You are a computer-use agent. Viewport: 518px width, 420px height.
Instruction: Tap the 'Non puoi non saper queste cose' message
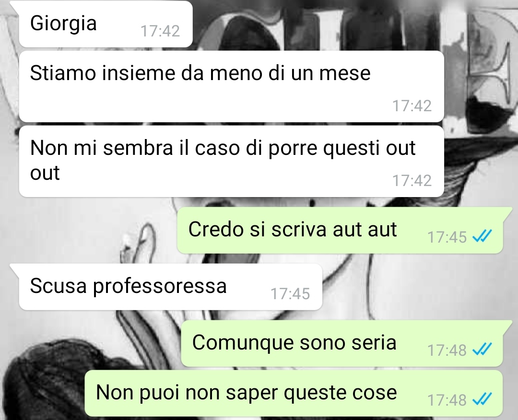[x=294, y=393]
